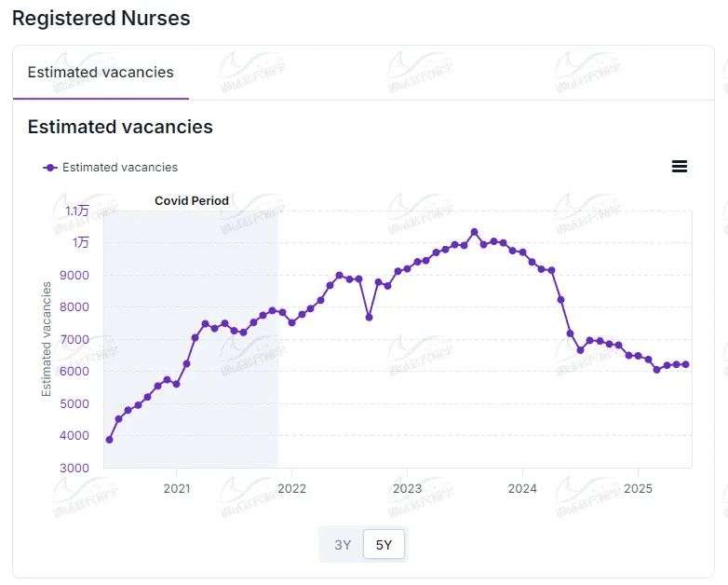Click the 3000 y-axis label
This screenshot has width=728, height=585.
pyautogui.click(x=75, y=468)
